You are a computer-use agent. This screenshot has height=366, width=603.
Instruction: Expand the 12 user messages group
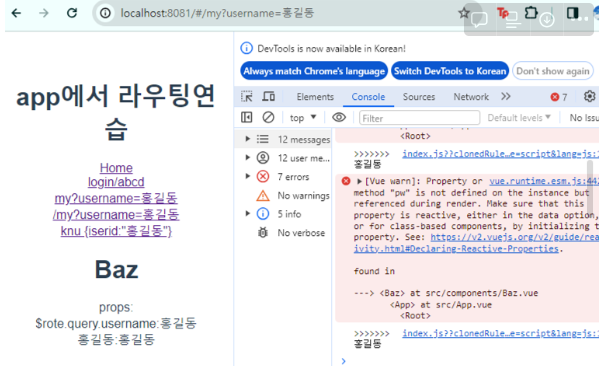(248, 157)
